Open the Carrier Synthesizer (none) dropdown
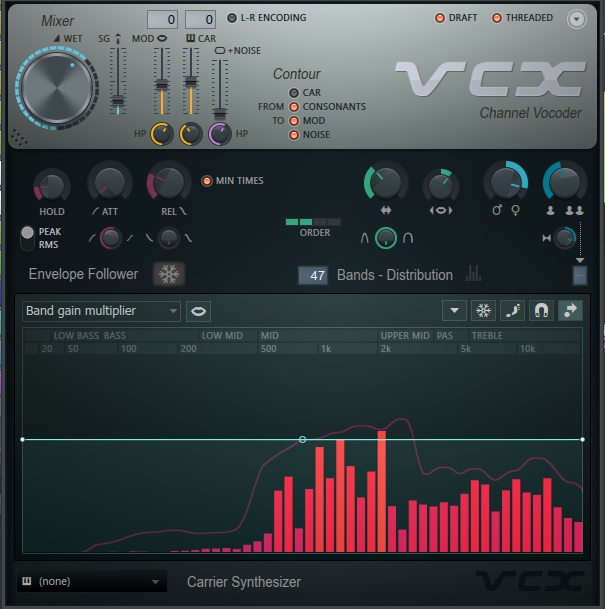 coord(92,581)
